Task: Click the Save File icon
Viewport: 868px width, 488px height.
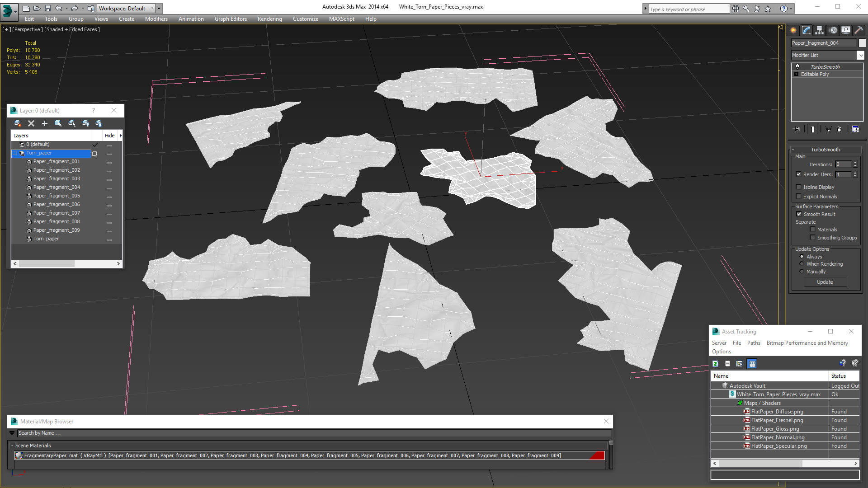Action: tap(47, 8)
